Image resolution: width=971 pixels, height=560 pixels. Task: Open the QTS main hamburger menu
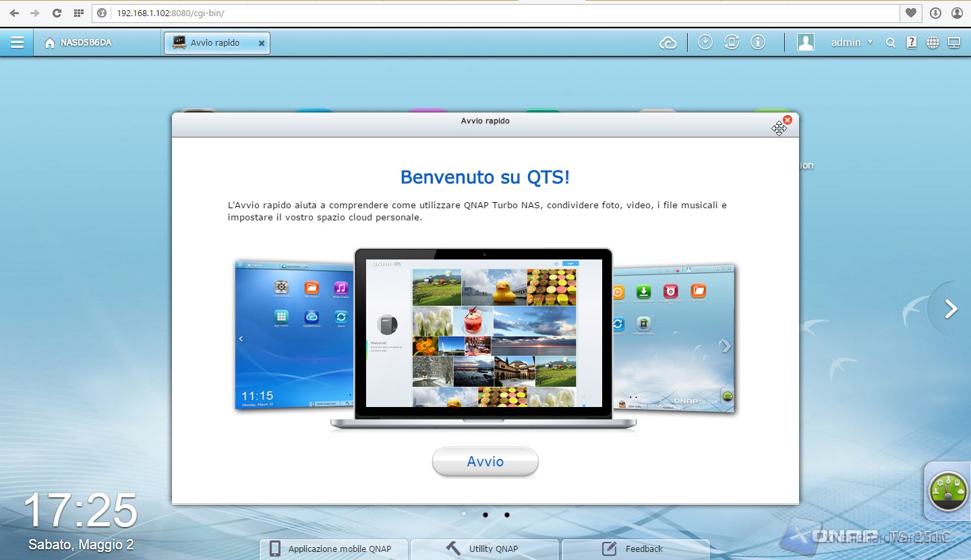tap(17, 43)
